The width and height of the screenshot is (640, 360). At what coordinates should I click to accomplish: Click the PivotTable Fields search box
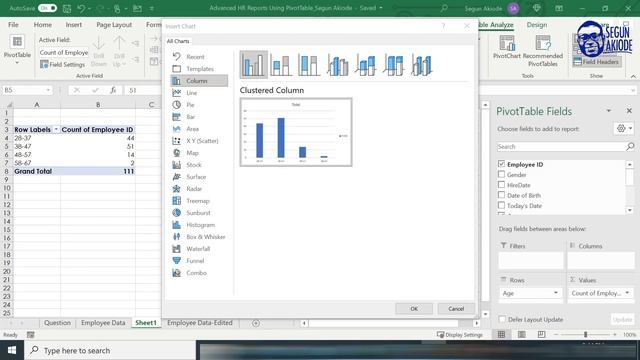565,147
